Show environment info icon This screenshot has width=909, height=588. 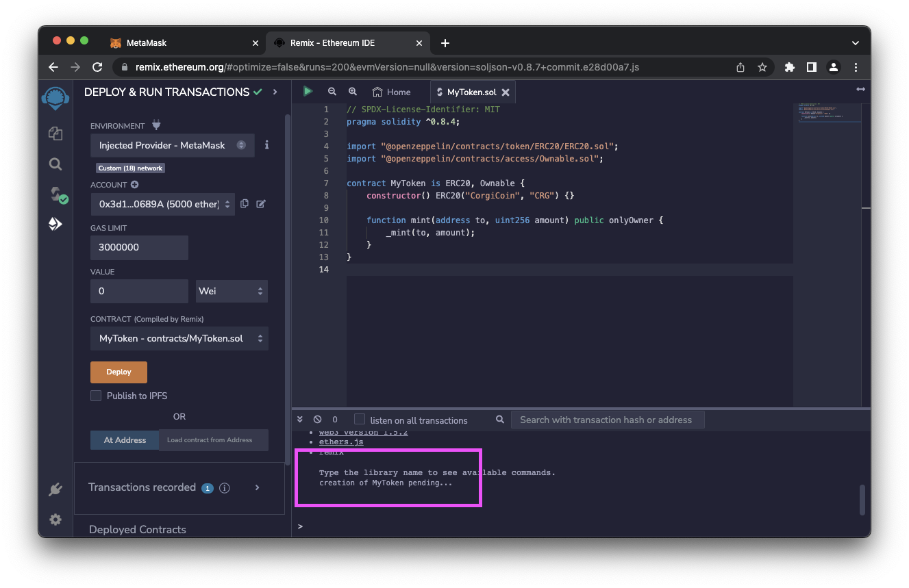(266, 145)
